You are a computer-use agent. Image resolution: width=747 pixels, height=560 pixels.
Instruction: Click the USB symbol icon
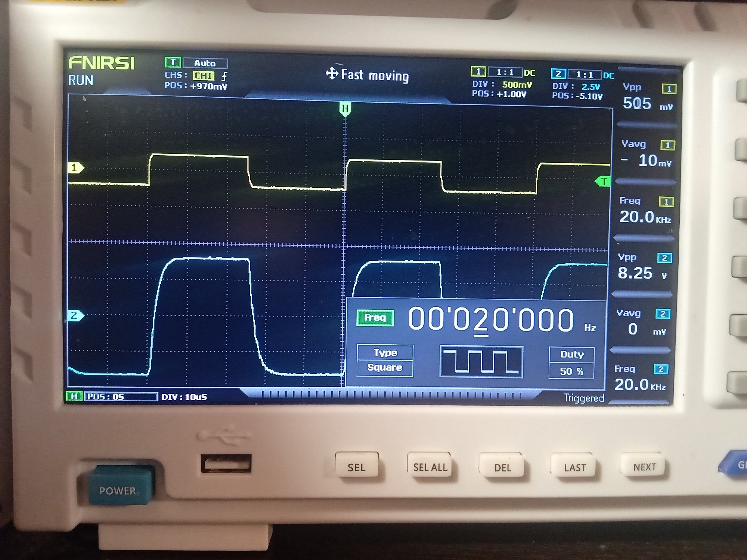click(223, 436)
